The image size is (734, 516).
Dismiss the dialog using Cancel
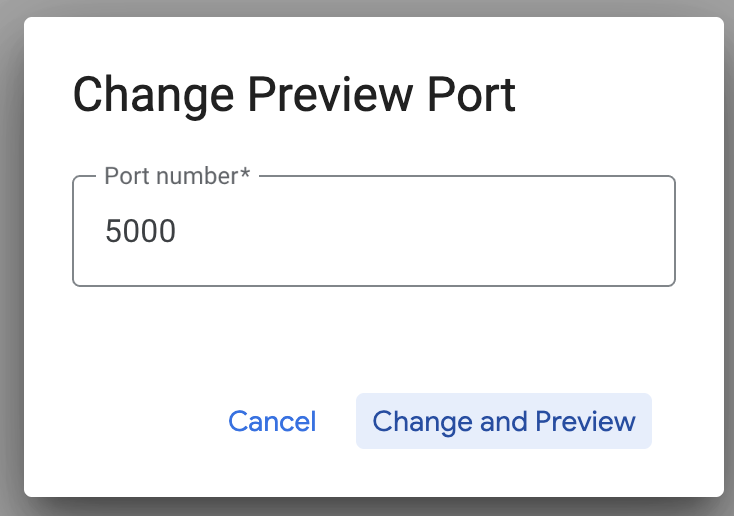coord(272,421)
